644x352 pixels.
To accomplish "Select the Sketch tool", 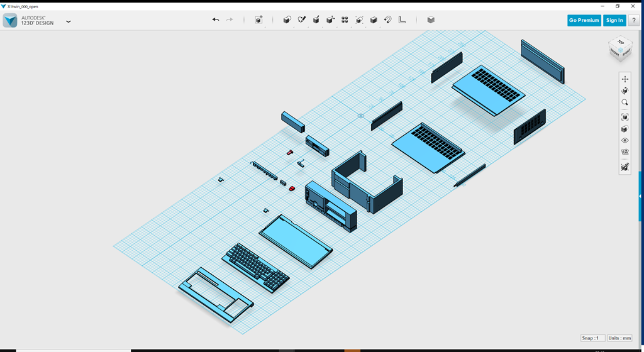I will click(301, 20).
